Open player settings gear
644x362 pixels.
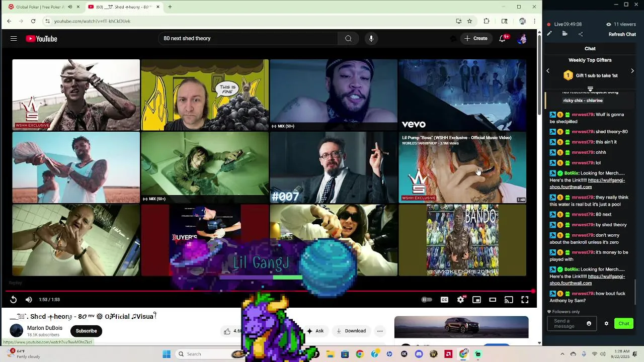[x=460, y=300]
